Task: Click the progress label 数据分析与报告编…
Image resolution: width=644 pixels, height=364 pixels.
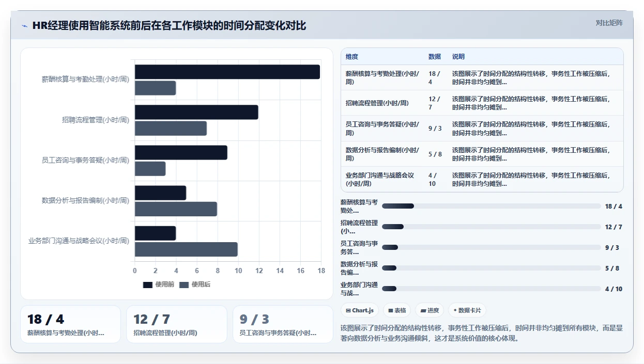Action: (x=360, y=268)
